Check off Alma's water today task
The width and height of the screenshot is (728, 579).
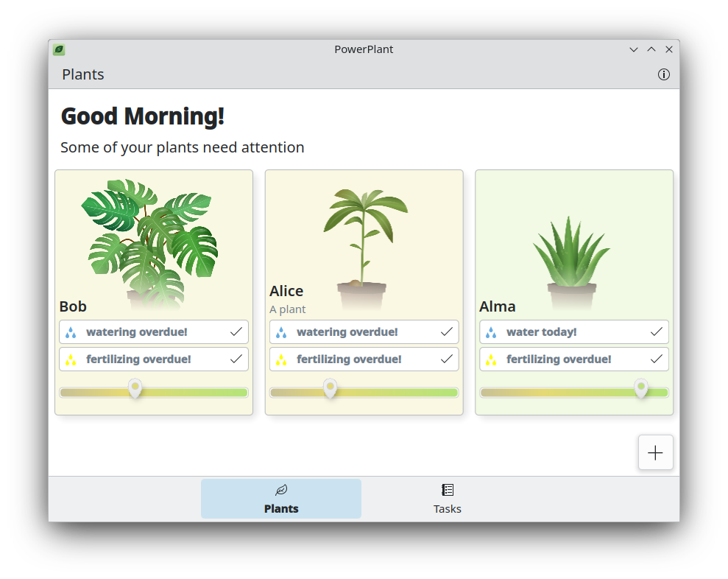tap(656, 331)
